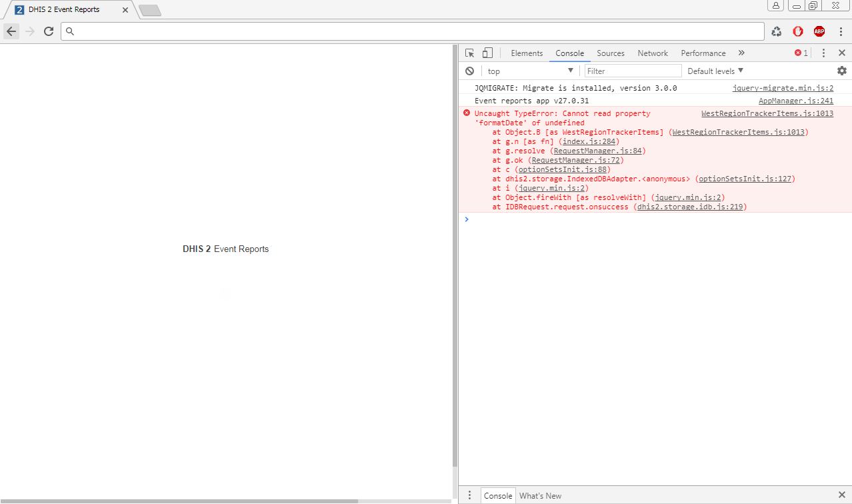Click the red error count indicator
Image resolution: width=852 pixels, height=504 pixels.
(801, 53)
